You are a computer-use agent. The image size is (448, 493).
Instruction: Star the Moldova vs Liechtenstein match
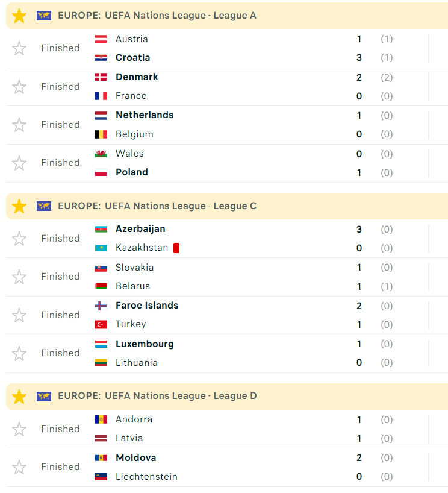click(x=19, y=467)
